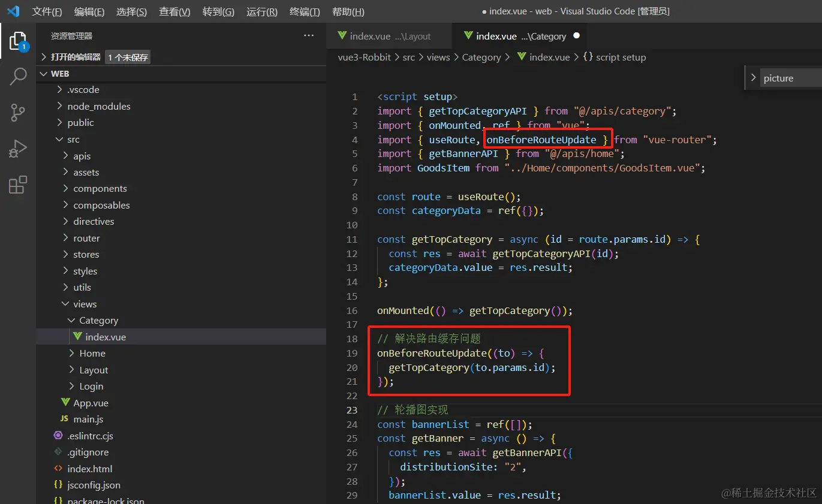Open the Run and Debug view
Screen dimensions: 822x504
18,149
